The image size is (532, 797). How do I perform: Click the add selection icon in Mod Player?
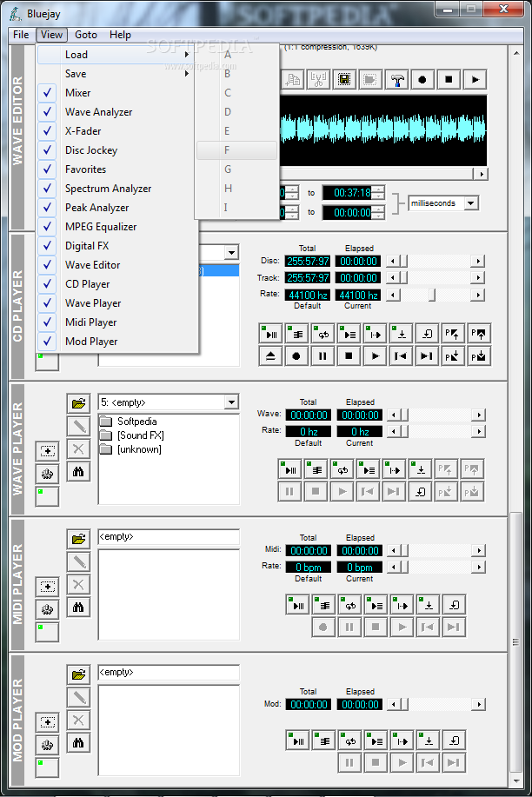[47, 721]
